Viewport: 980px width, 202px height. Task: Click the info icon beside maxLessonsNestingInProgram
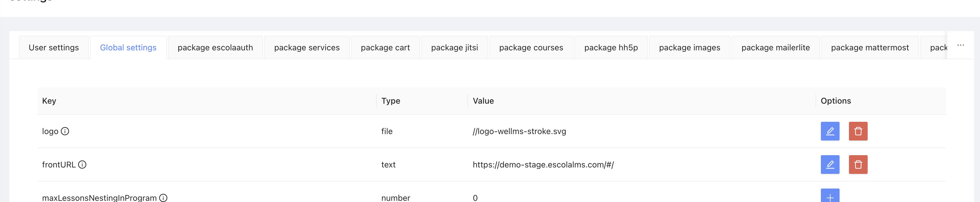[x=164, y=197]
